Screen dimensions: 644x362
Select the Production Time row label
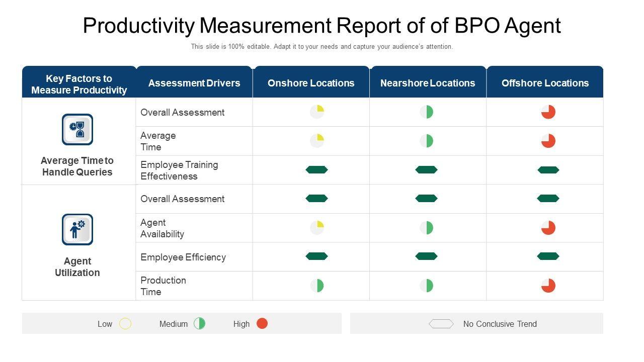[163, 286]
